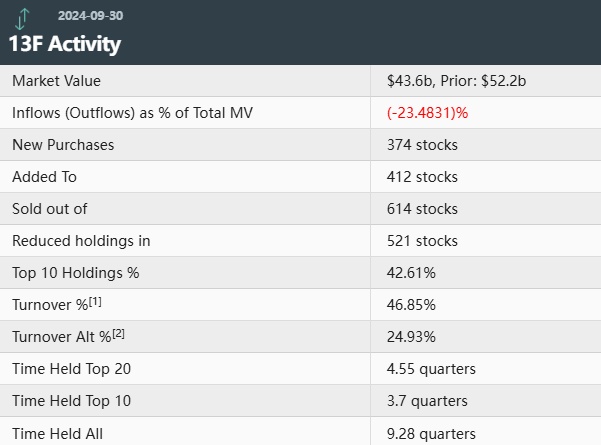Click the 3.7 quarters value
This screenshot has height=445, width=601.
[427, 401]
